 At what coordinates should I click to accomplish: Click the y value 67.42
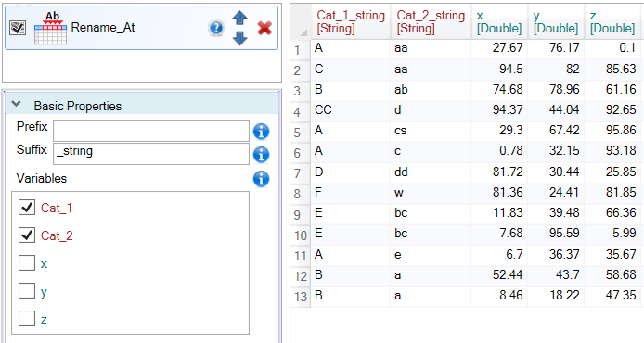coord(556,131)
